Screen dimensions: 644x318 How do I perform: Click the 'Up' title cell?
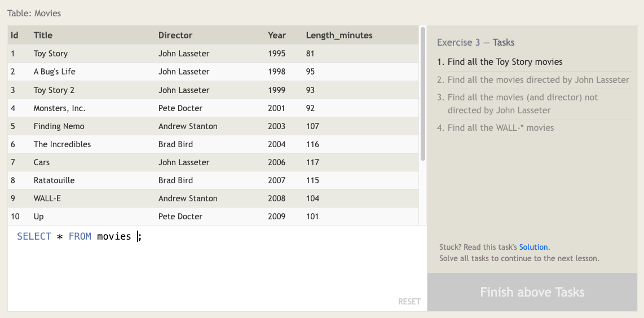click(38, 217)
